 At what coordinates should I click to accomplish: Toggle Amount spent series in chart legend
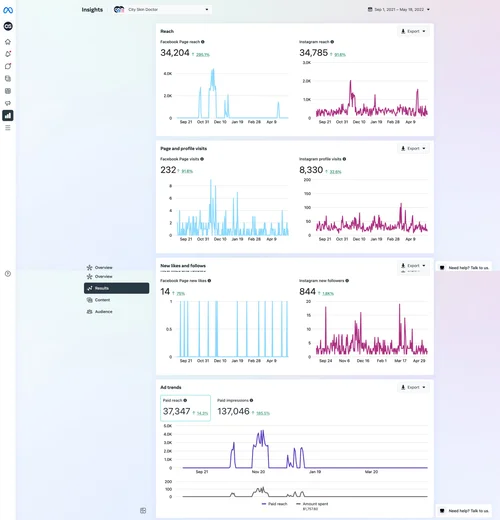pyautogui.click(x=312, y=504)
